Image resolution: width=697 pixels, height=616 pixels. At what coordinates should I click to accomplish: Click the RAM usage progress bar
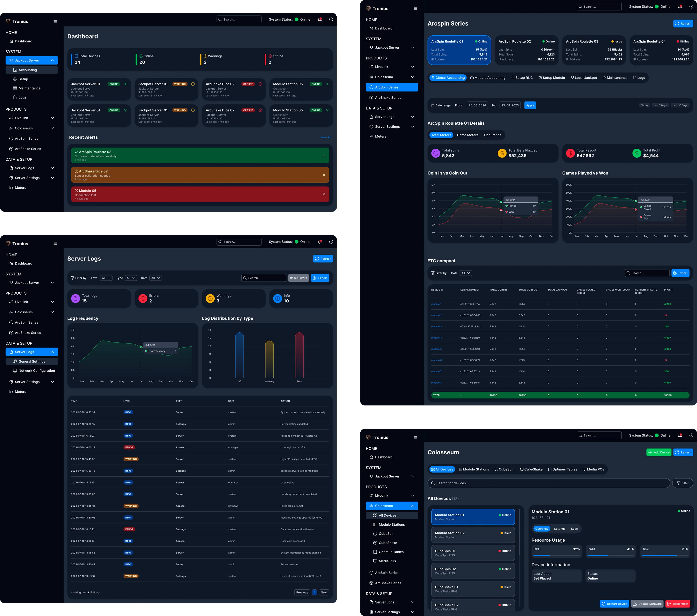point(611,556)
